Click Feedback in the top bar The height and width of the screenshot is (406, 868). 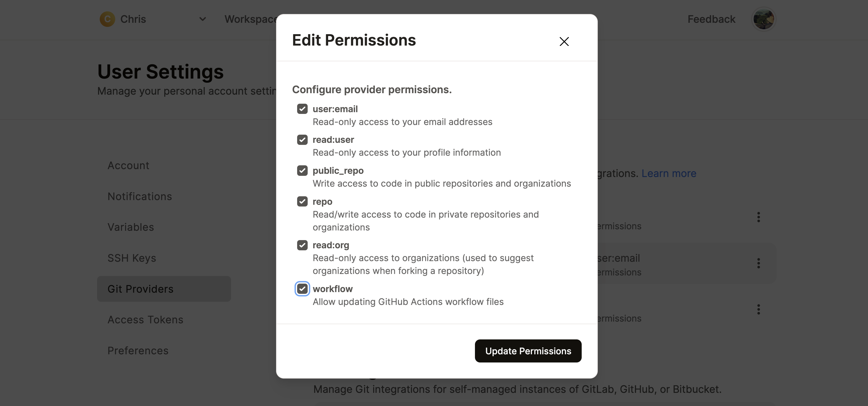711,19
